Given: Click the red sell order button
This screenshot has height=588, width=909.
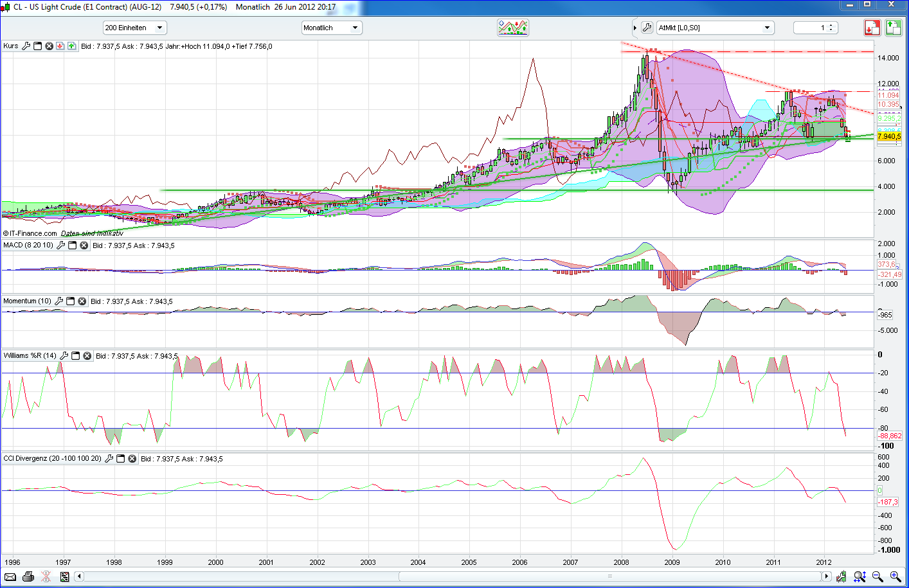Looking at the screenshot, I should click(872, 28).
